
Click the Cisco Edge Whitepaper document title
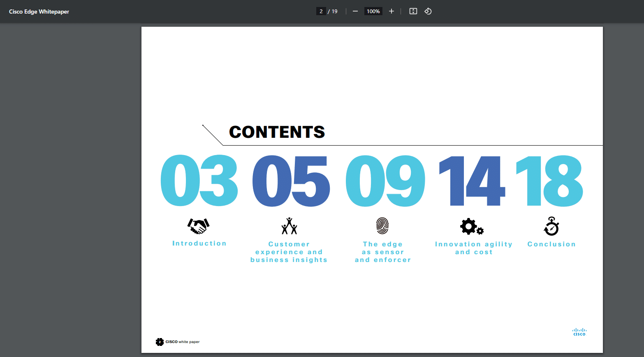(39, 12)
